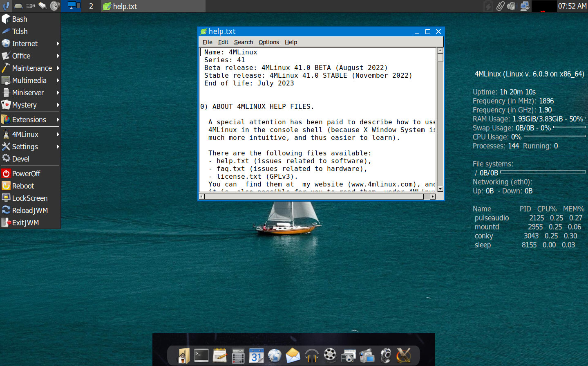
Task: Launch the music player headphones icon
Action: tap(311, 355)
